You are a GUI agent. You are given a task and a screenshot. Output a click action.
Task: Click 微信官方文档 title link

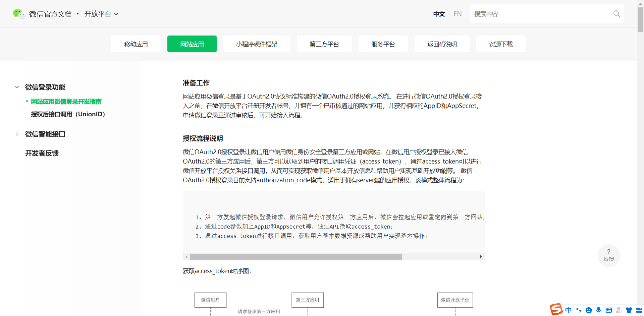(50, 14)
